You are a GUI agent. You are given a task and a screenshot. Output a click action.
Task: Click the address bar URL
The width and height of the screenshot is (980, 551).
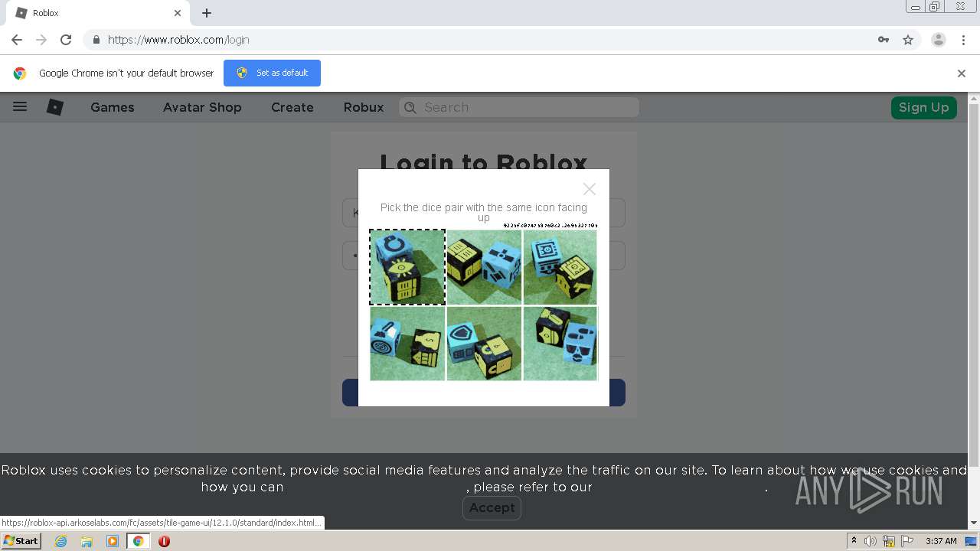(178, 40)
